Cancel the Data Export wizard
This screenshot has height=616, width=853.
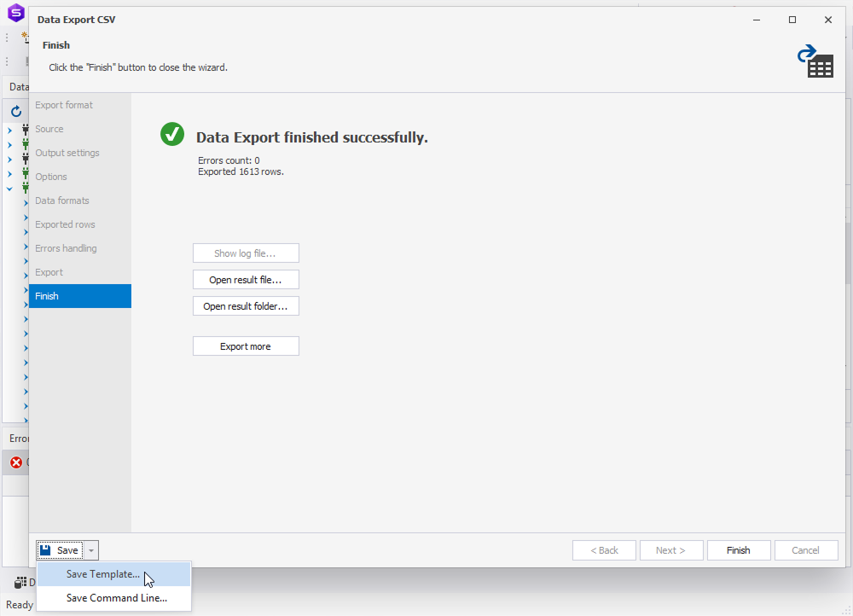(805, 550)
